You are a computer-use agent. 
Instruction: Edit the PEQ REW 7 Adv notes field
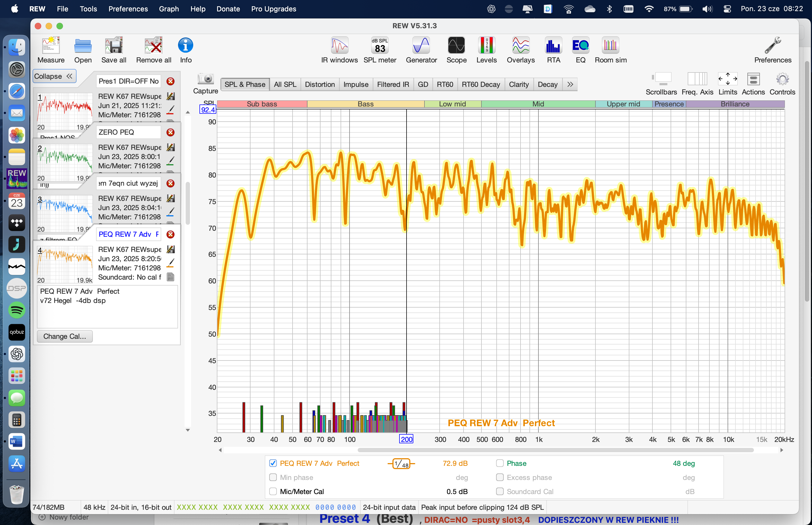coord(107,306)
